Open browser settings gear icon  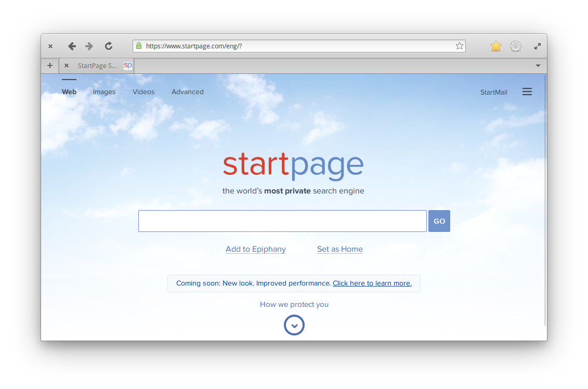[516, 46]
